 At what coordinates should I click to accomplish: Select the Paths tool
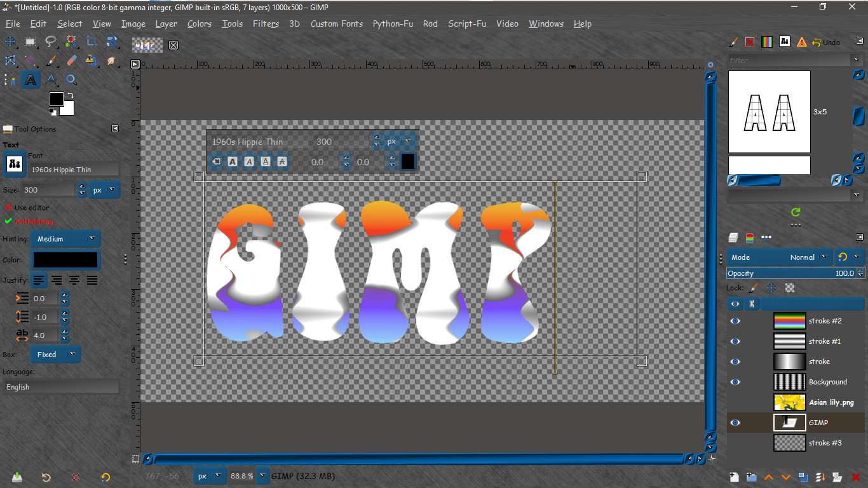(10, 80)
